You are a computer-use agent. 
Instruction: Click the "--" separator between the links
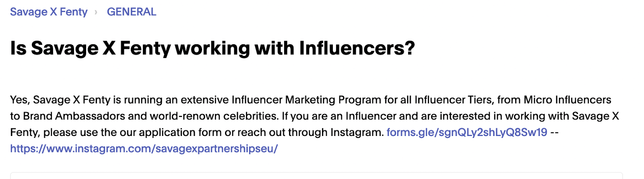click(555, 132)
